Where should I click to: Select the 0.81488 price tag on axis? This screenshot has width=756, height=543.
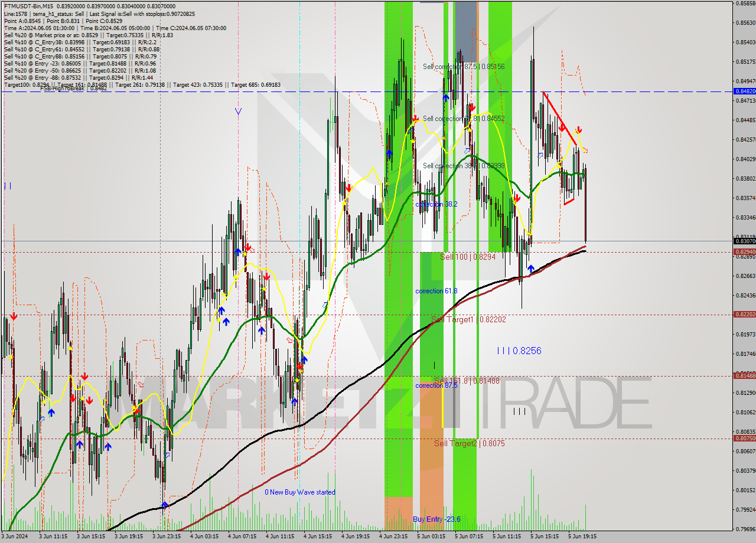pos(744,376)
